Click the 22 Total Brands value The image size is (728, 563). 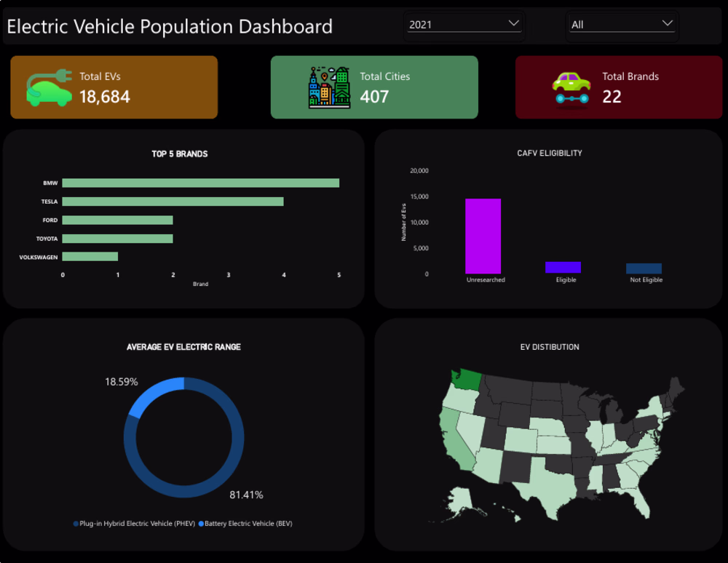pyautogui.click(x=612, y=97)
